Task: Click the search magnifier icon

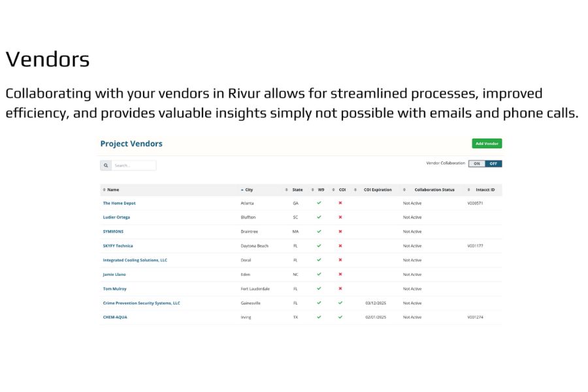Action: (105, 165)
